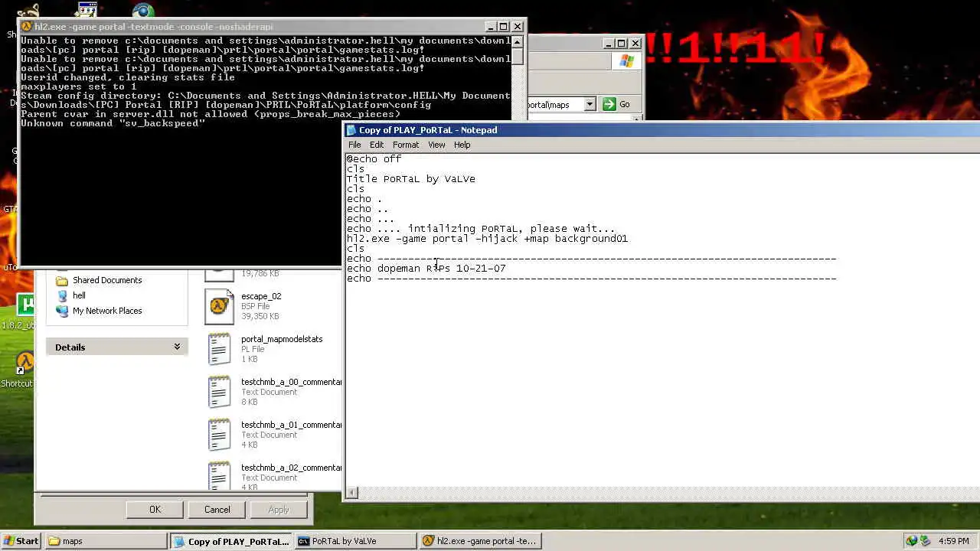Screen dimensions: 980x551
Task: Click 'Userid changed, clearing stats file' line
Action: coord(128,77)
